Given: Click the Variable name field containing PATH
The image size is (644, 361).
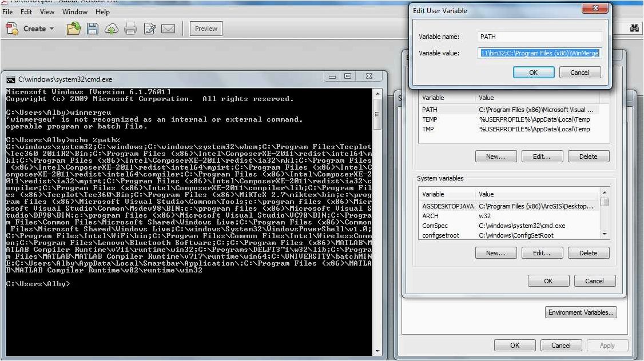Looking at the screenshot, I should 540,37.
